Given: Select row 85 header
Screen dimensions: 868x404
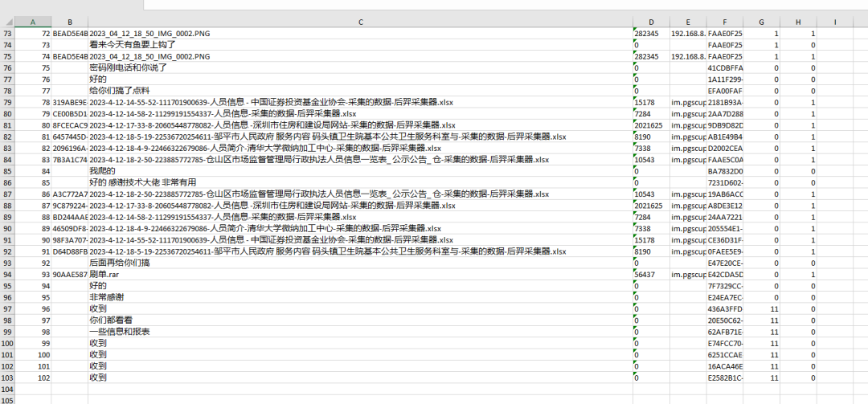Looking at the screenshot, I should (x=6, y=171).
